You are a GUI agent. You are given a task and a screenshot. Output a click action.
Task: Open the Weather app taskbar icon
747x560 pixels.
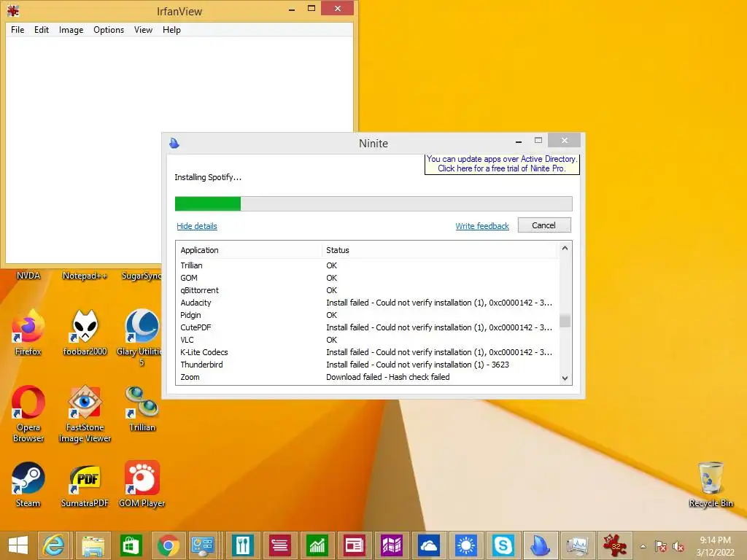click(466, 545)
